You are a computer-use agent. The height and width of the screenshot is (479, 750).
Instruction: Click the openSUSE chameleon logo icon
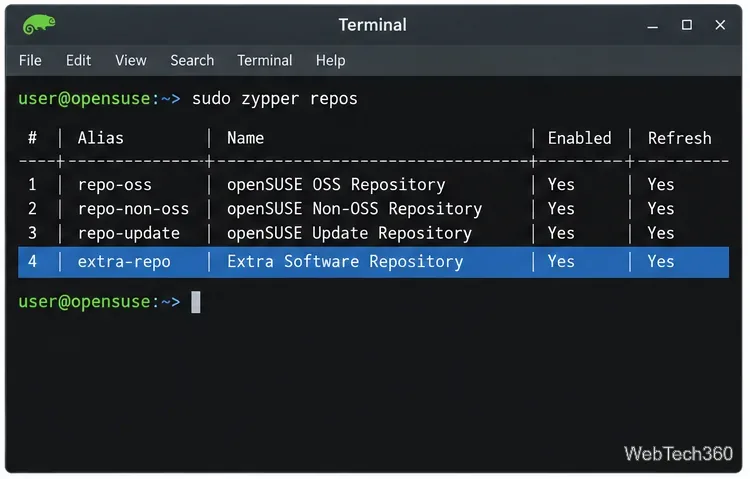[x=39, y=24]
